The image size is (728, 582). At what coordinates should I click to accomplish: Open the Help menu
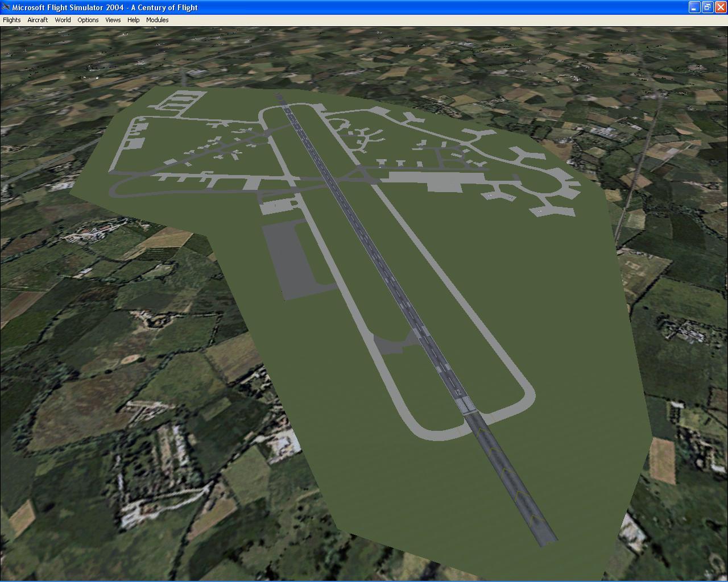(x=134, y=20)
